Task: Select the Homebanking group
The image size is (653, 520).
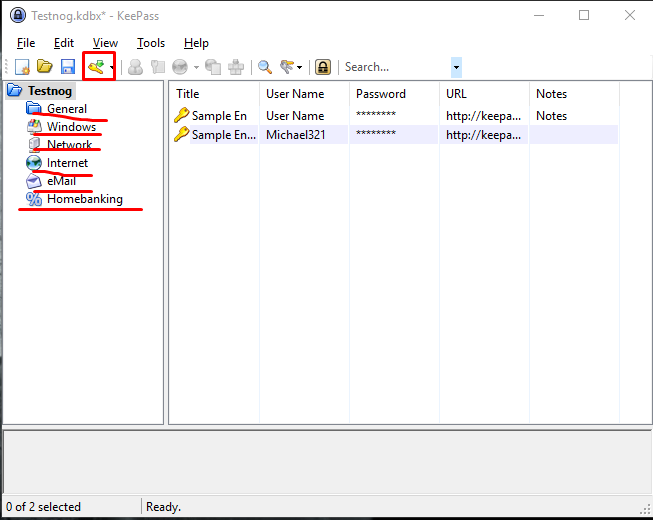Action: 85,199
